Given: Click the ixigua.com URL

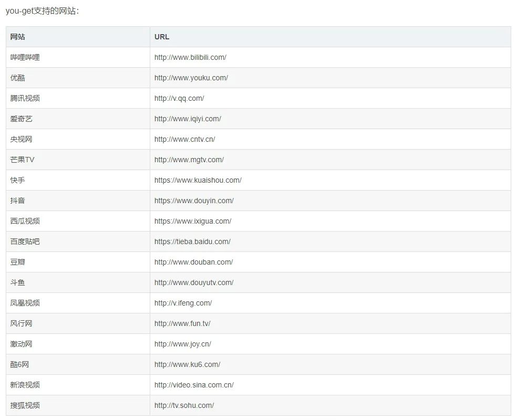Looking at the screenshot, I should (192, 221).
